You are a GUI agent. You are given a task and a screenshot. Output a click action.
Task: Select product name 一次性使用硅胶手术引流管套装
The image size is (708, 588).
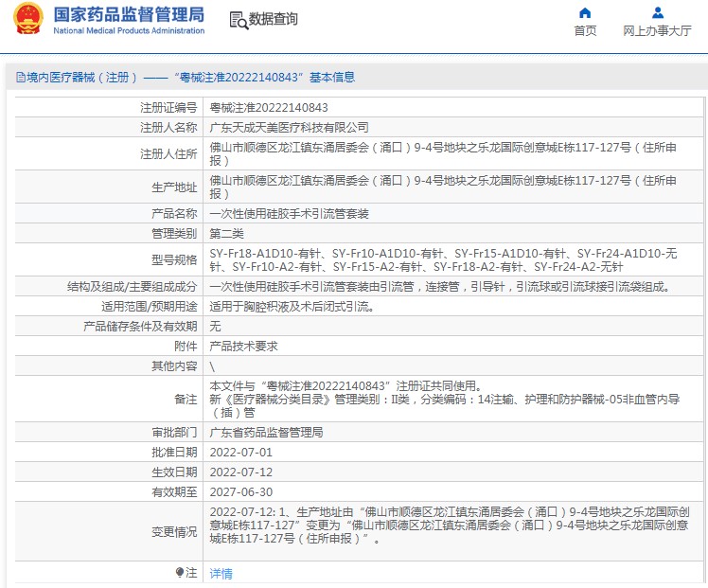[289, 214]
